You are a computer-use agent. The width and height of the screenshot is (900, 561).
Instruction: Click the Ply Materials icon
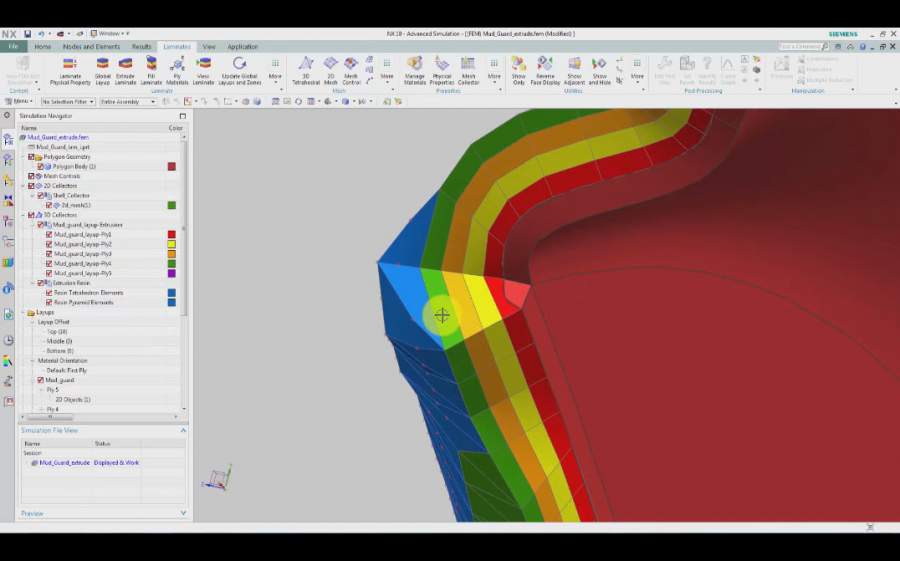pyautogui.click(x=177, y=66)
